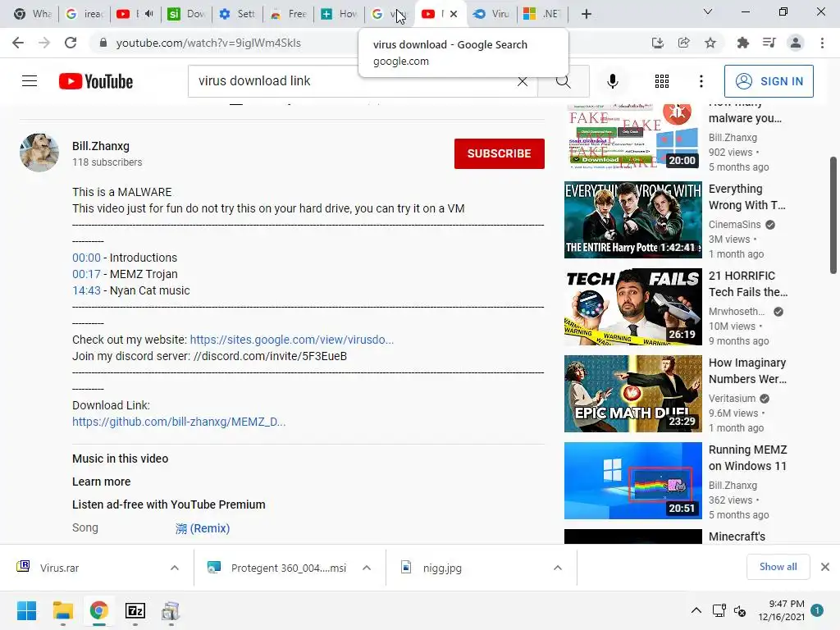The height and width of the screenshot is (630, 840).
Task: Open the '21 HORRIFIC Tech Fails' thumbnail
Action: tap(632, 307)
